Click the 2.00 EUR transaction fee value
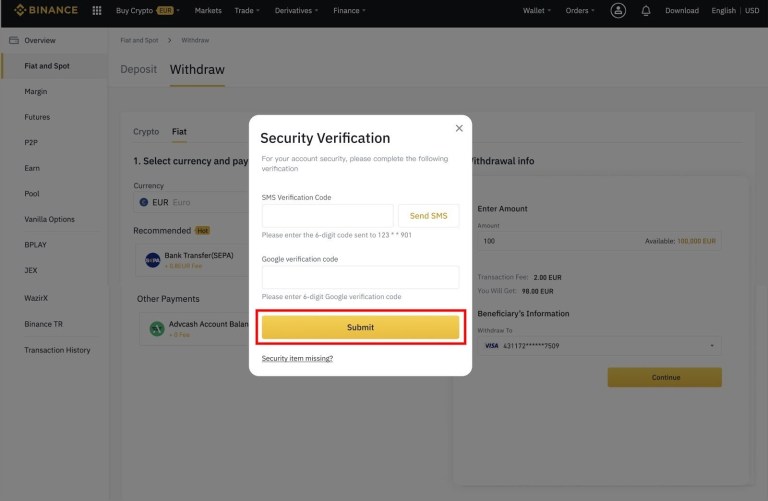 point(548,277)
